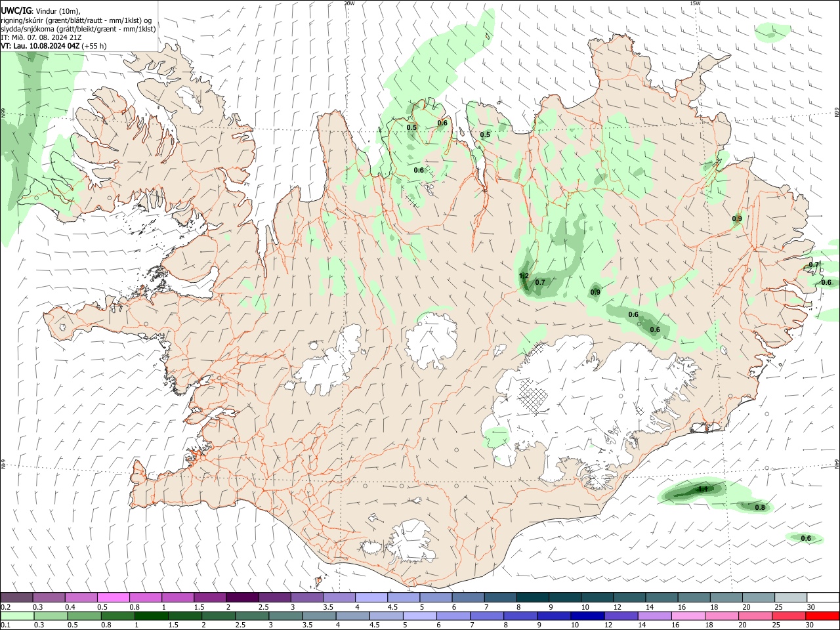840x630 pixels.
Task: Click the 0.7 value beside the 1.2 label
Action: (540, 282)
